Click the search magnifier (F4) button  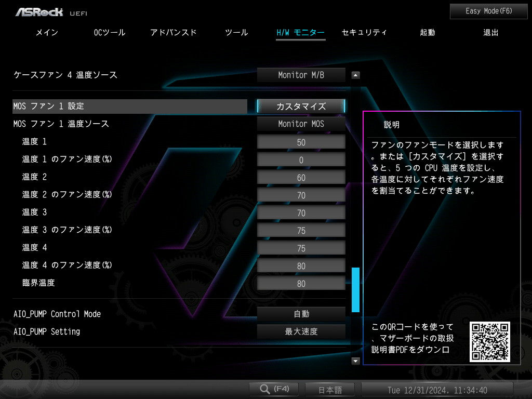274,389
